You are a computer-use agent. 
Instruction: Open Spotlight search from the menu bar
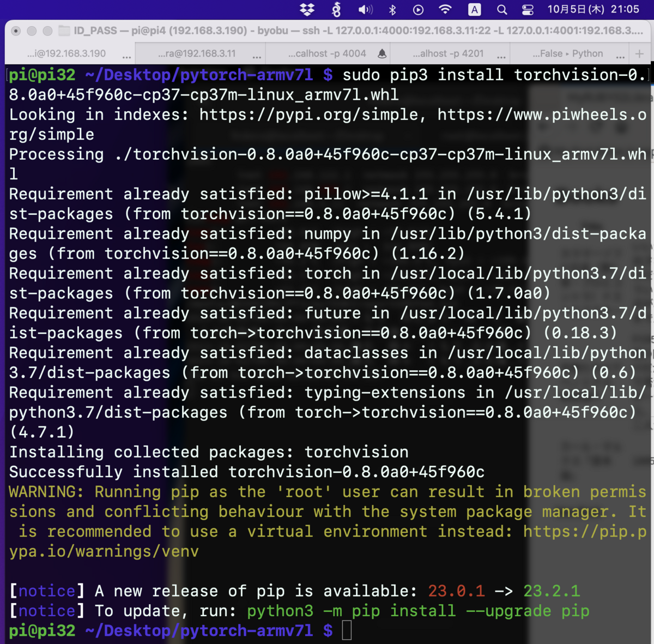pos(502,9)
